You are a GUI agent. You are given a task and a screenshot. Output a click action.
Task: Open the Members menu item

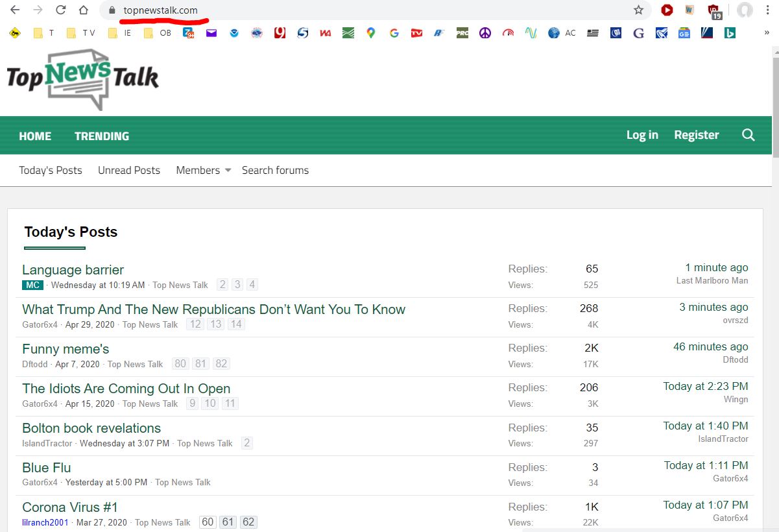(198, 170)
